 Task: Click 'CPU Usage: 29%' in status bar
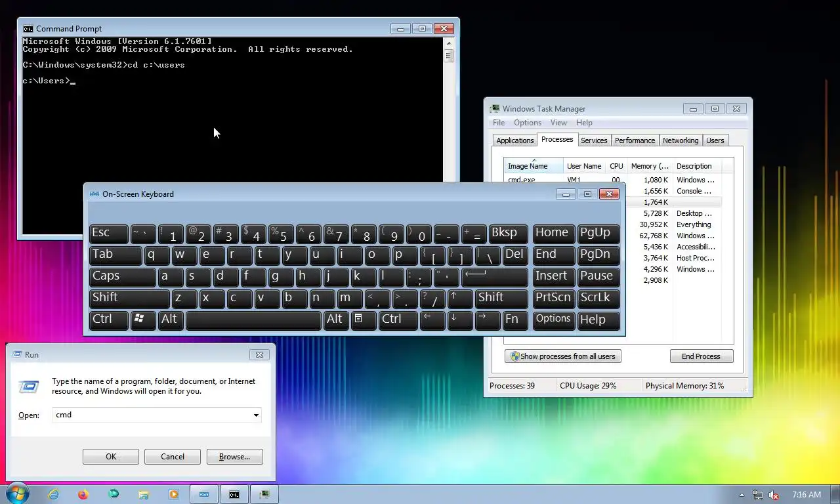point(588,386)
